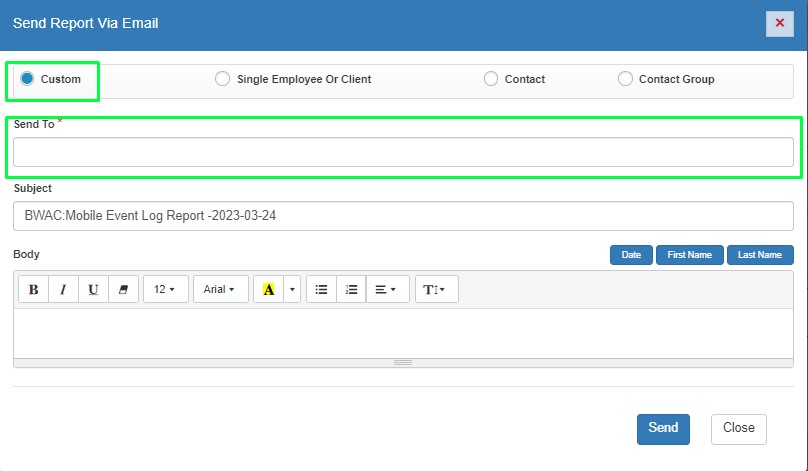Click into the Send To field
Image resolution: width=808 pixels, height=471 pixels.
pos(403,152)
